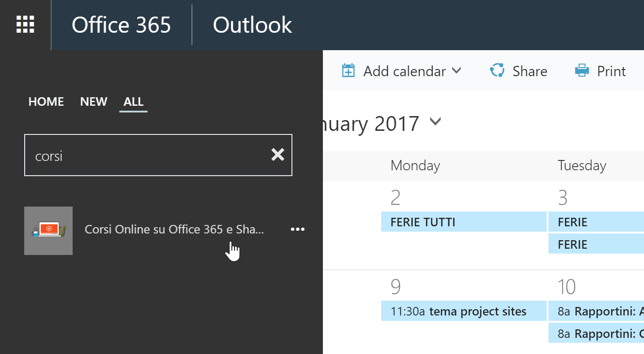Open the Corsi Online su Office 365 result
Image resolution: width=644 pixels, height=354 pixels.
(x=174, y=229)
